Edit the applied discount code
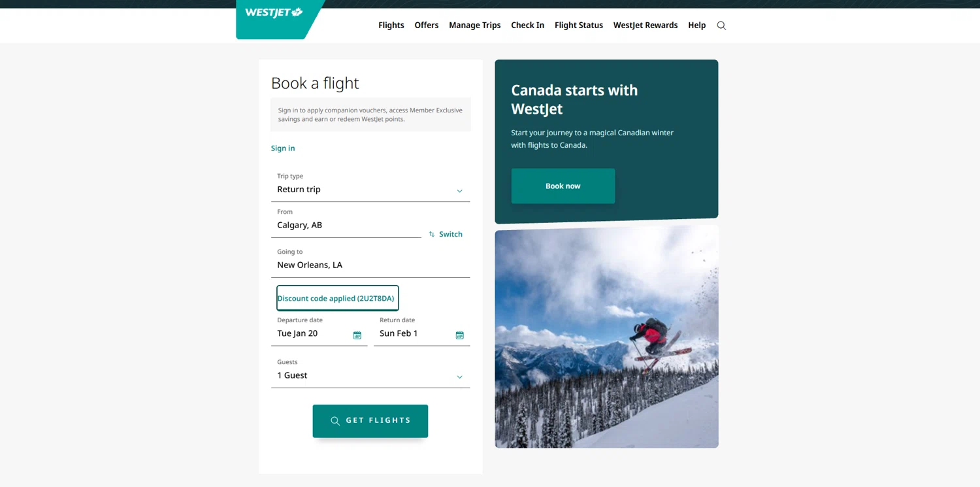This screenshot has width=980, height=487. 337,298
